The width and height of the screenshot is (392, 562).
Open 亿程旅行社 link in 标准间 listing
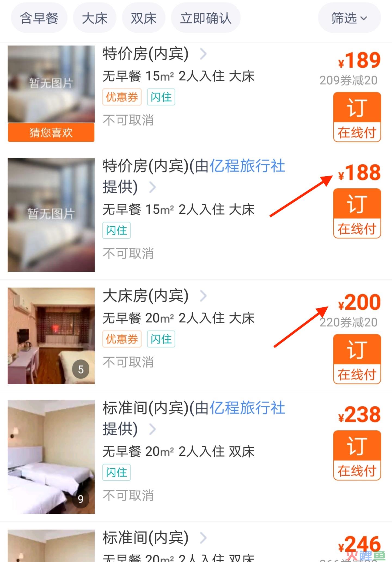[x=247, y=408]
